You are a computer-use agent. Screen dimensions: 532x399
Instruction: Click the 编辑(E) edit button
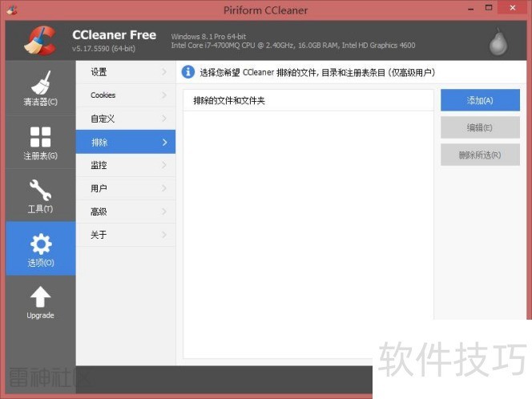480,127
